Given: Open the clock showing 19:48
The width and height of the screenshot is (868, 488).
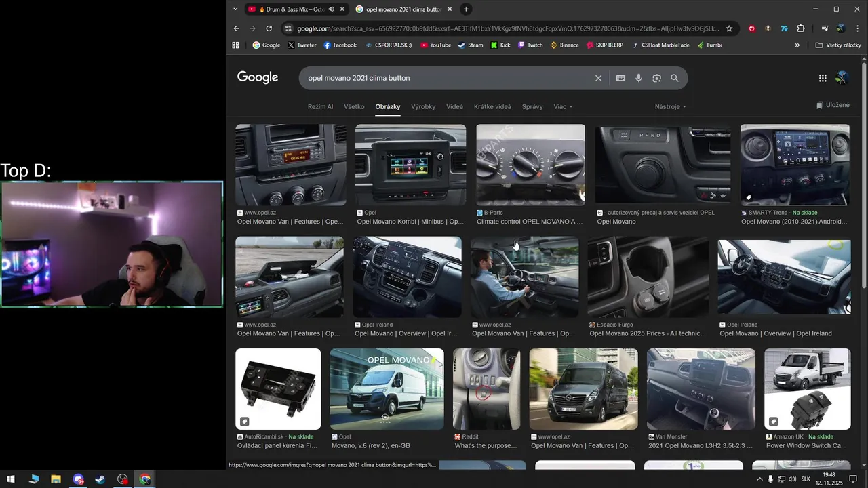Looking at the screenshot, I should tap(829, 479).
